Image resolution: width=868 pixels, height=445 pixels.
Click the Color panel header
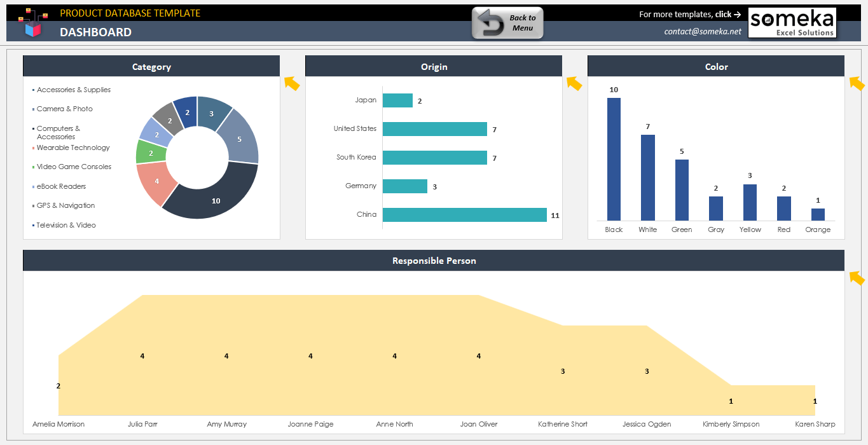[x=716, y=66]
